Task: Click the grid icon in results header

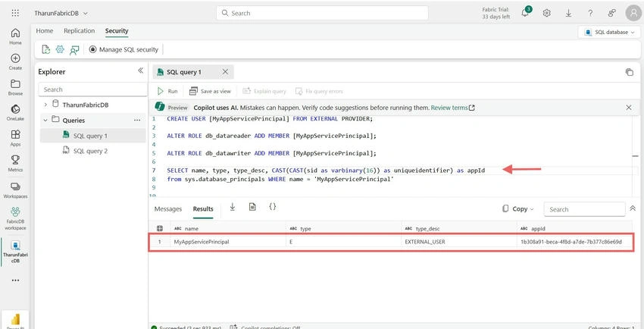Action: tap(160, 228)
